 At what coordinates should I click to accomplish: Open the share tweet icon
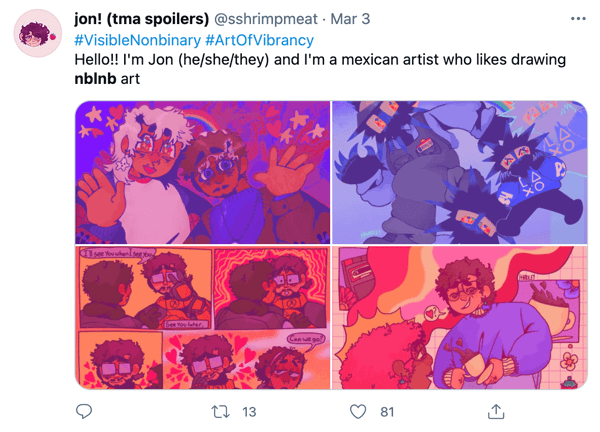click(495, 411)
